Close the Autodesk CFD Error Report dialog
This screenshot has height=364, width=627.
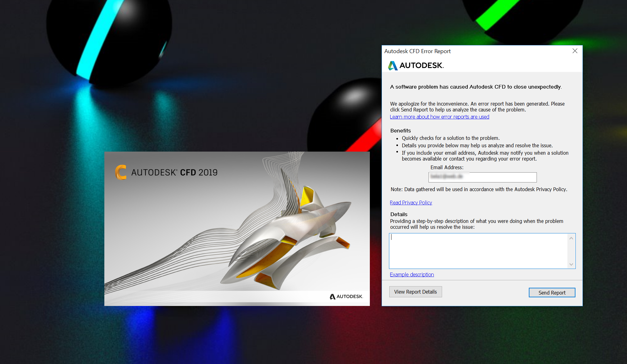[575, 51]
